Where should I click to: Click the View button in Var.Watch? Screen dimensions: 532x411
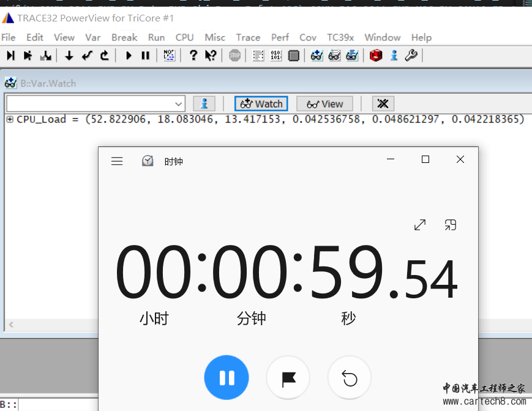coord(325,104)
